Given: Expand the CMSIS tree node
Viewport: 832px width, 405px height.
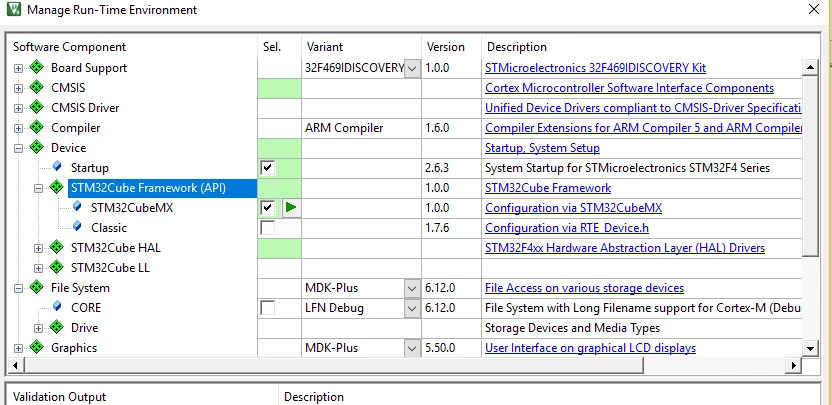Looking at the screenshot, I should point(19,88).
